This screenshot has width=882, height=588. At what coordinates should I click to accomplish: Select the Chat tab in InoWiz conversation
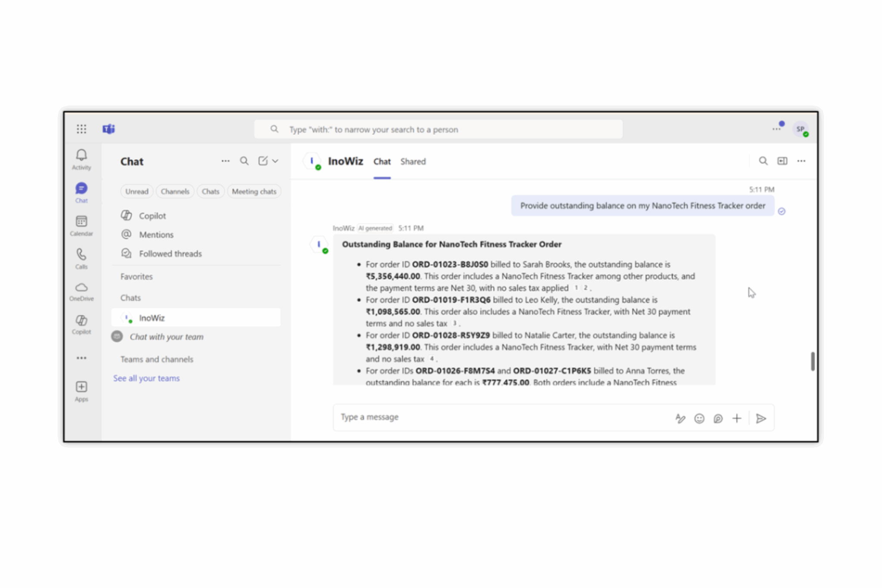click(382, 161)
